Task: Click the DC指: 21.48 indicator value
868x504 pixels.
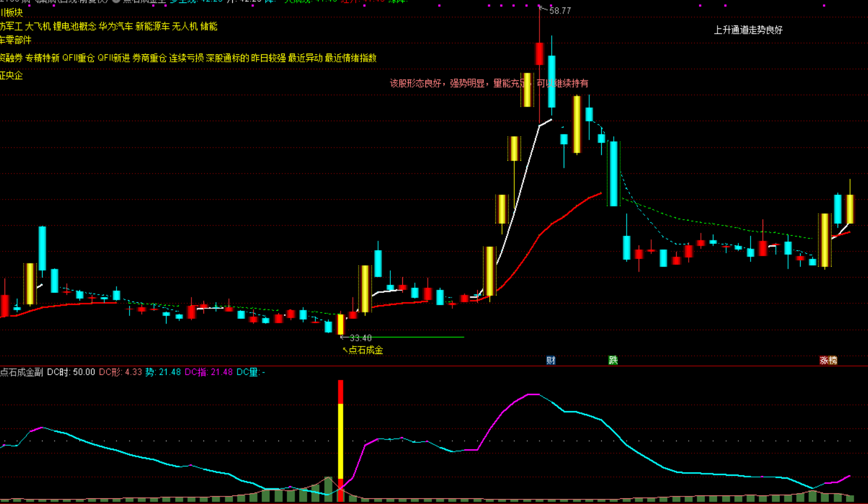Action: tap(209, 373)
